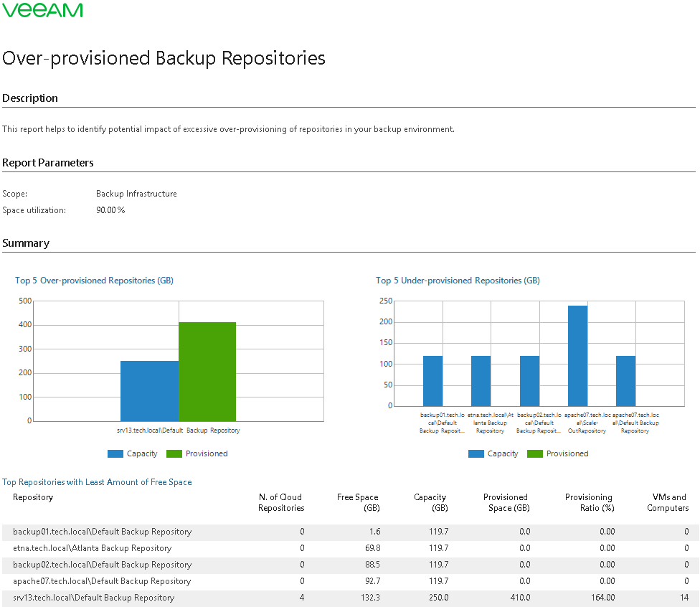Open Top 5 Over-provisioned Repositories chart title
The width and height of the screenshot is (700, 607).
[94, 281]
